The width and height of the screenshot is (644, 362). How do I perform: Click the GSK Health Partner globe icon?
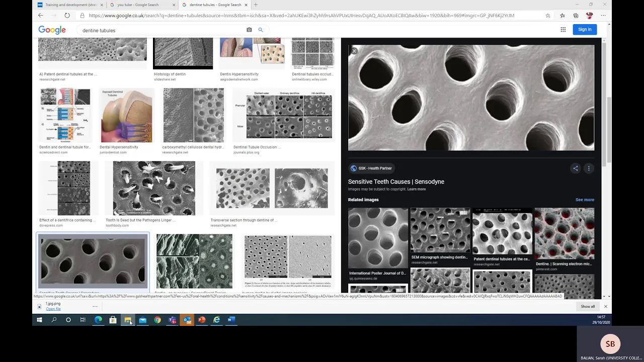(x=353, y=168)
